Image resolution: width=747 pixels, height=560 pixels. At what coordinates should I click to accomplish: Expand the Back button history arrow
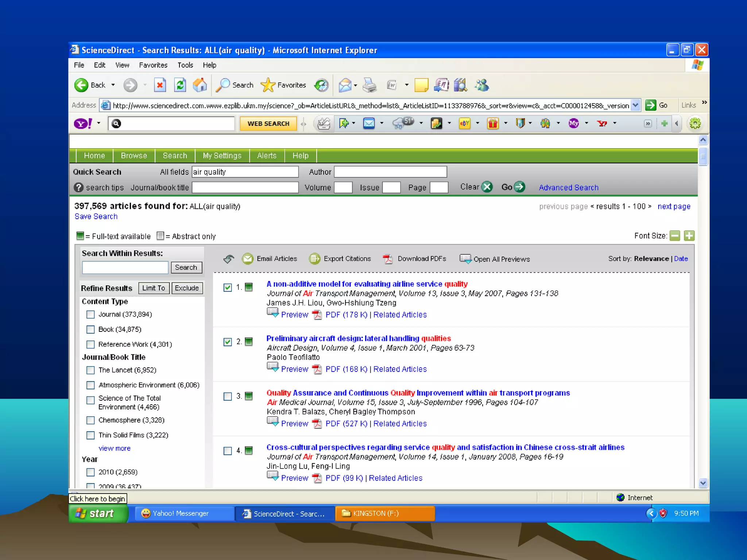point(113,85)
